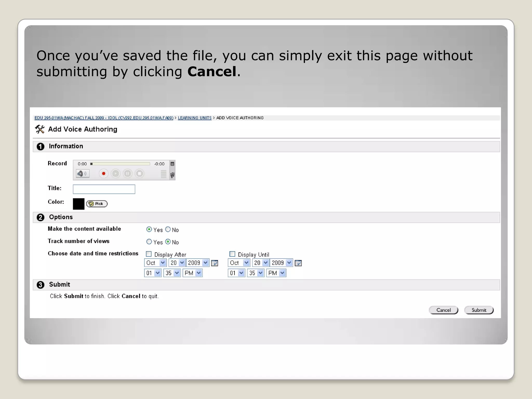Select No for Track number of views
This screenshot has width=532, height=399.
pos(168,242)
